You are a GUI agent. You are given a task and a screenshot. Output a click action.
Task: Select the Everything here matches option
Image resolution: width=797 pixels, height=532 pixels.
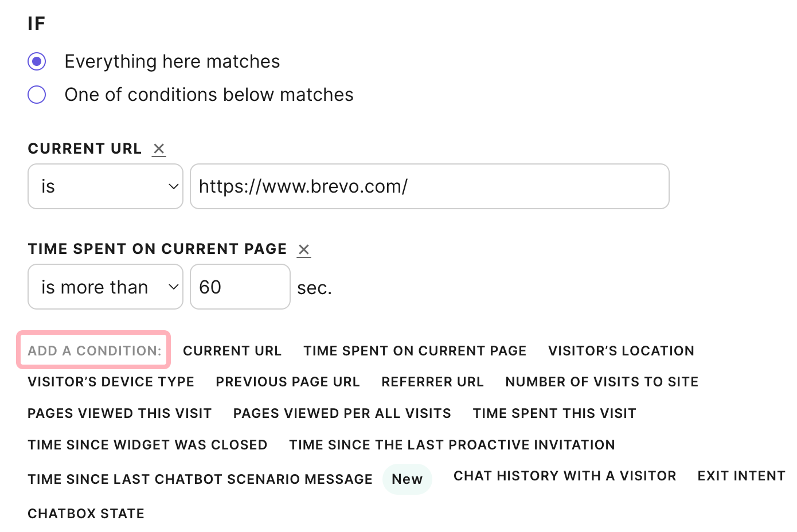(37, 61)
